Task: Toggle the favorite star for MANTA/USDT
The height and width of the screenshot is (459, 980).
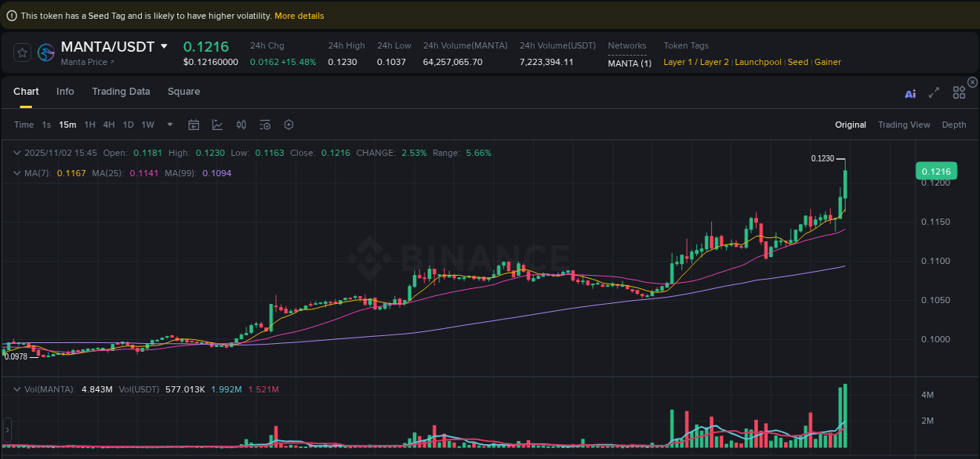Action: click(22, 52)
